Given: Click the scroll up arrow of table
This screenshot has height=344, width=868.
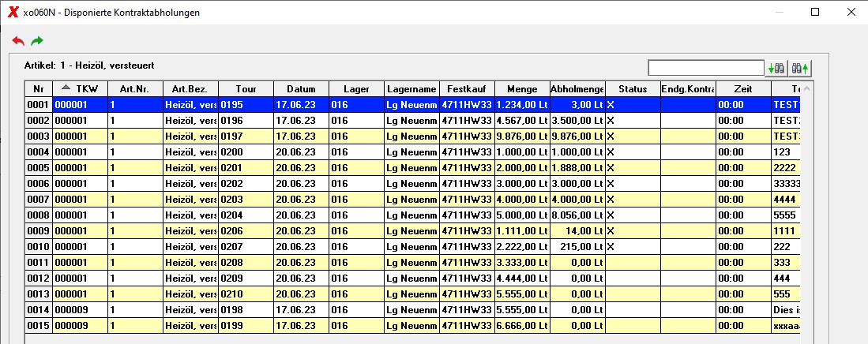Looking at the screenshot, I should coord(806,89).
